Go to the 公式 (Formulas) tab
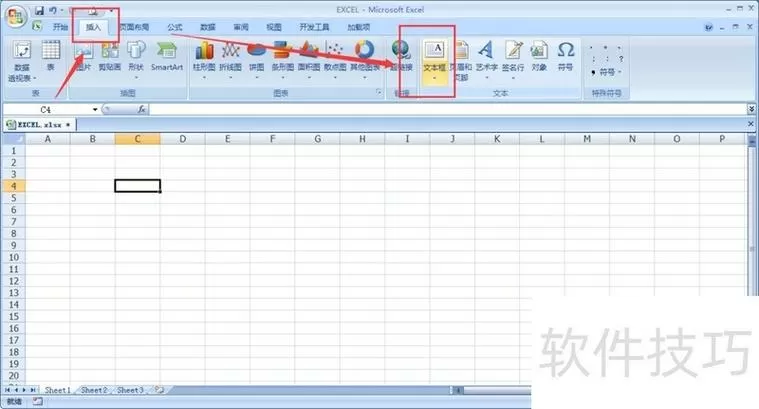759x409 pixels. click(175, 27)
